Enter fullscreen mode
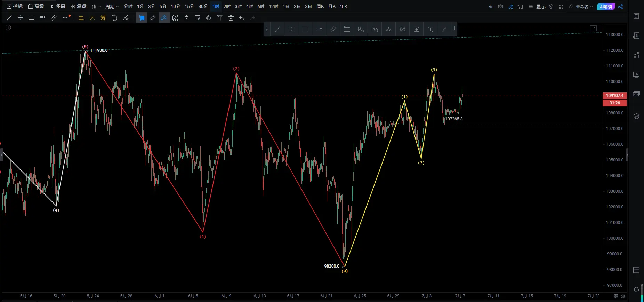Image resolution: width=644 pixels, height=302 pixels. pyautogui.click(x=561, y=7)
